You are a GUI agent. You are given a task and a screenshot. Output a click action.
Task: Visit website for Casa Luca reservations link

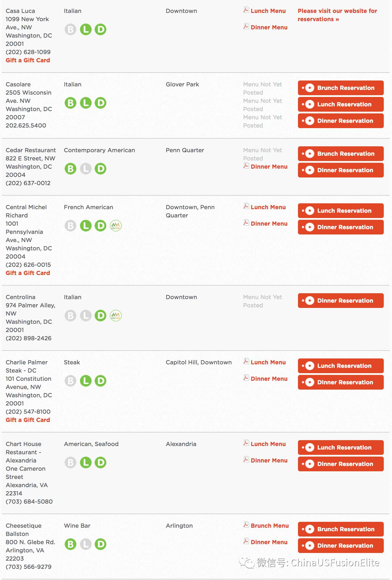pyautogui.click(x=337, y=15)
